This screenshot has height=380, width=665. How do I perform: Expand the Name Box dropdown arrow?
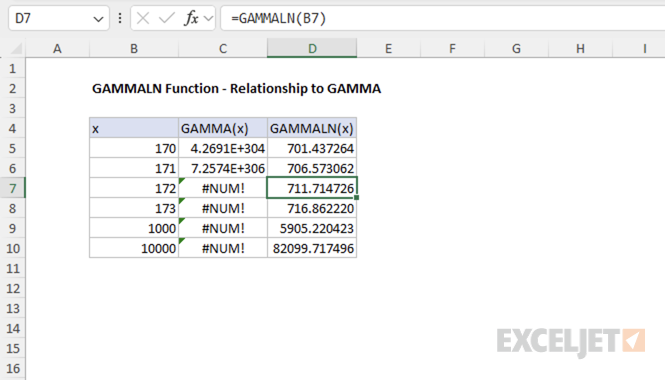(98, 19)
